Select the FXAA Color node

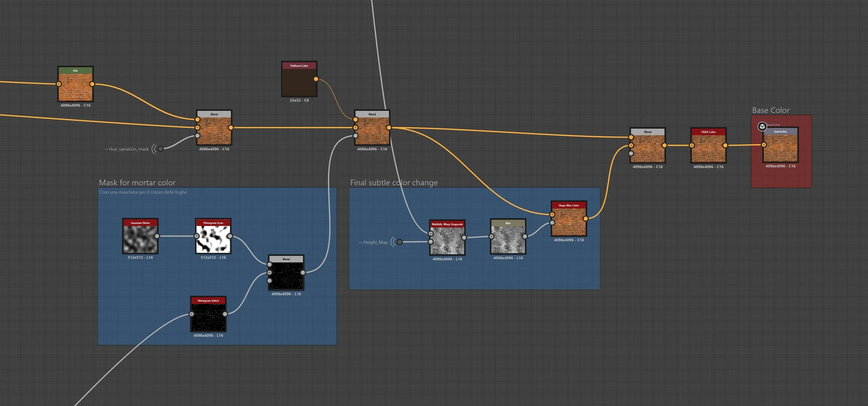(x=708, y=148)
